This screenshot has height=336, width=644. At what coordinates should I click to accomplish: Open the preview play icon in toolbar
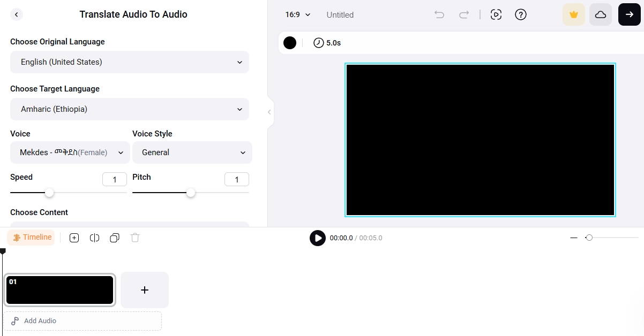(496, 14)
